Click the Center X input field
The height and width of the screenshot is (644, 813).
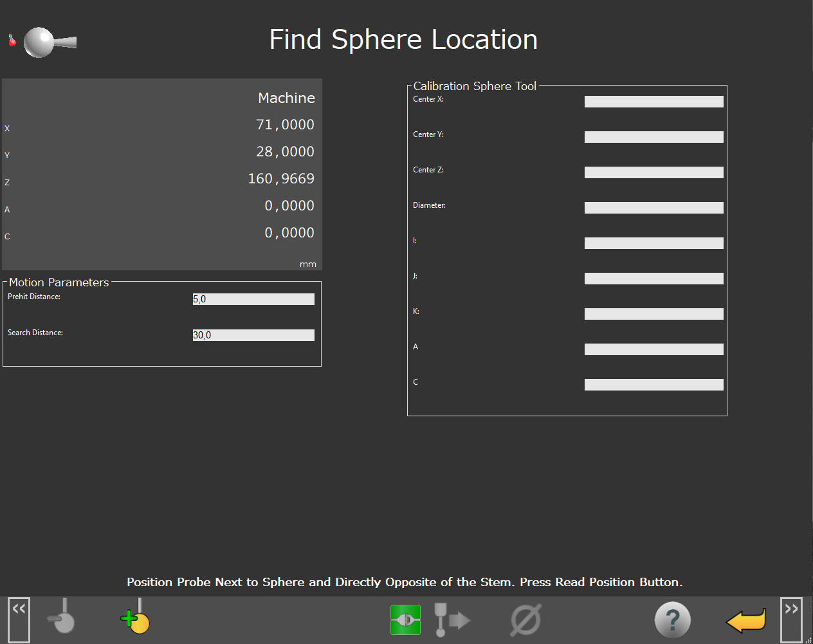point(653,102)
